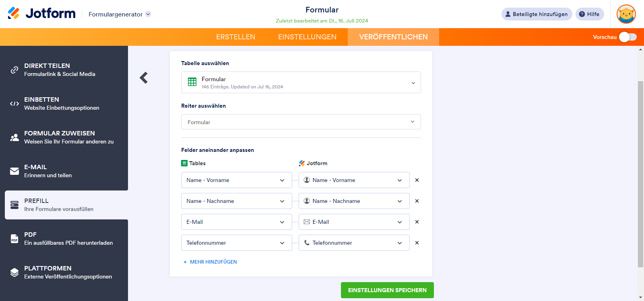
Task: Click the PDF file icon in sidebar
Action: click(x=14, y=239)
